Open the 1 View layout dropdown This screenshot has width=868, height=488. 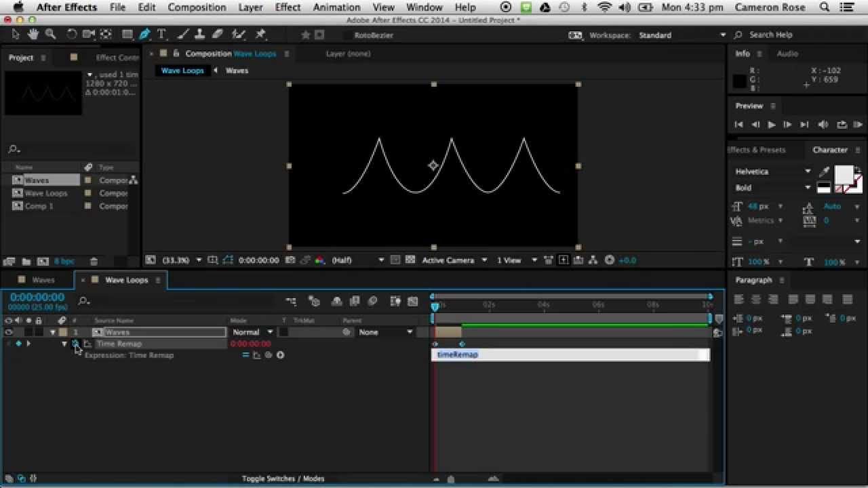[x=517, y=260]
